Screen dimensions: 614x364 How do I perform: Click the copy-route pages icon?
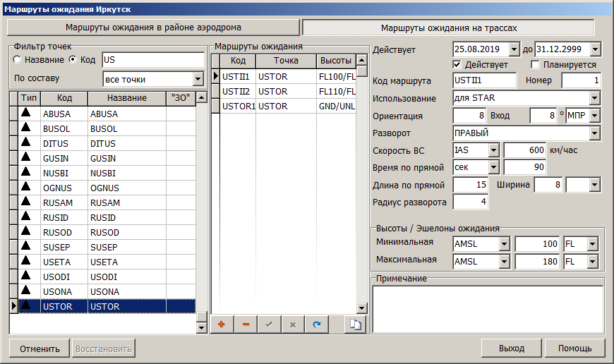click(356, 324)
